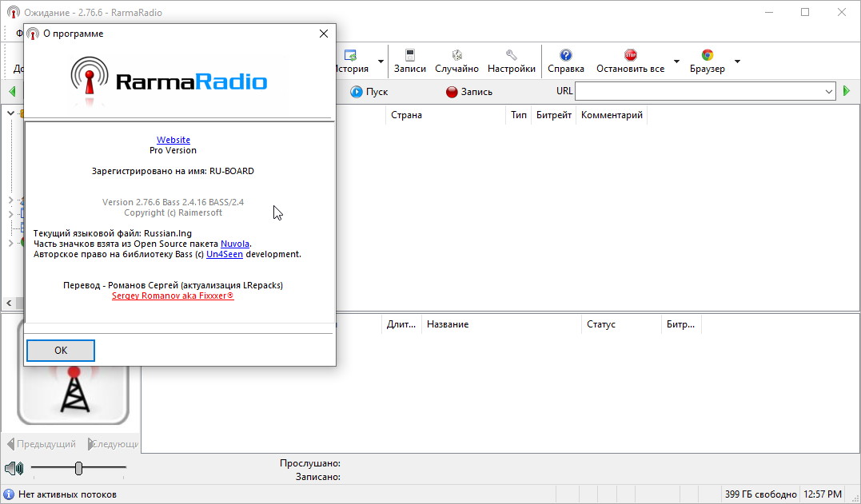Launch the Браузер Chrome button
Screen dimensions: 861x504
tap(708, 61)
